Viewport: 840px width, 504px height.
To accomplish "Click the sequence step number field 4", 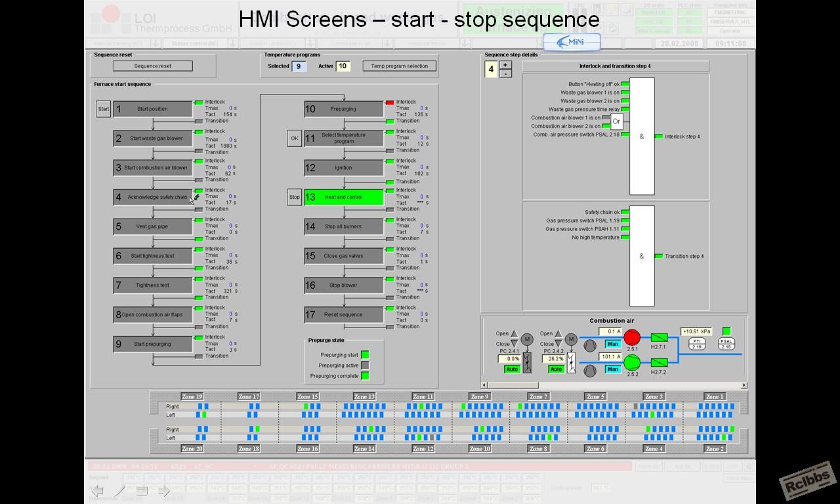I will point(491,69).
